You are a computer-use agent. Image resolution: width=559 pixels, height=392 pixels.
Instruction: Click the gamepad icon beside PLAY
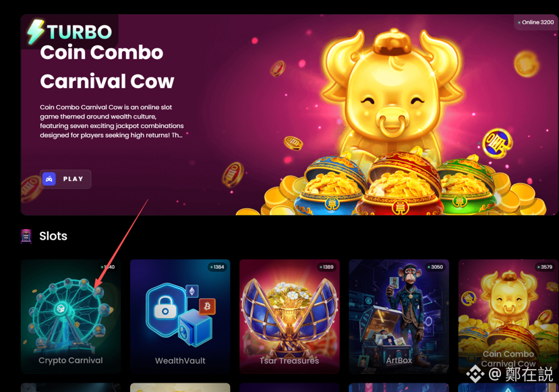click(49, 179)
